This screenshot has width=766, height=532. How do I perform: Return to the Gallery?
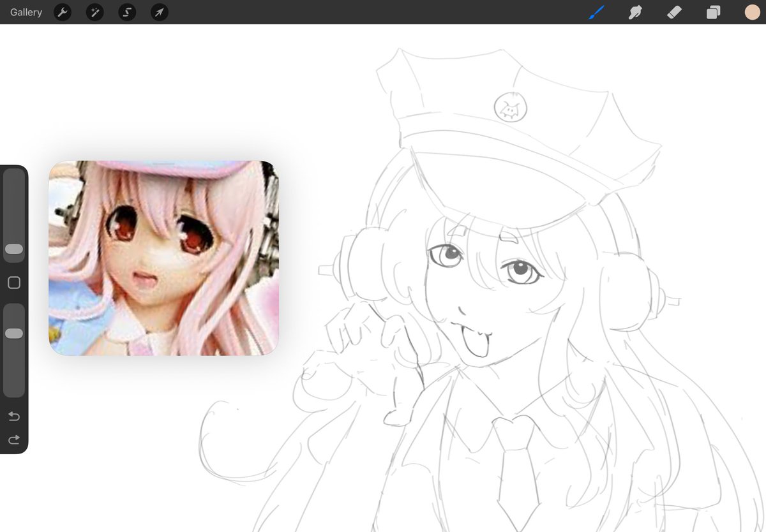(x=26, y=12)
